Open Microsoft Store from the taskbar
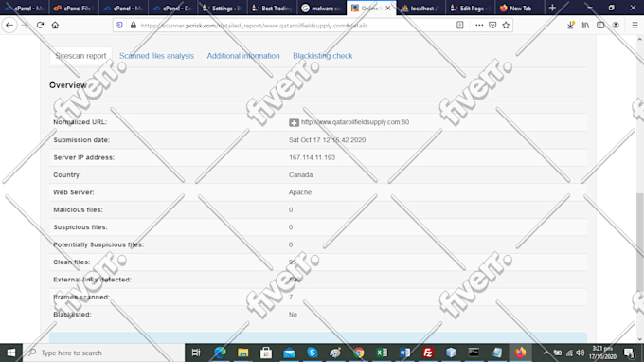 [x=266, y=353]
